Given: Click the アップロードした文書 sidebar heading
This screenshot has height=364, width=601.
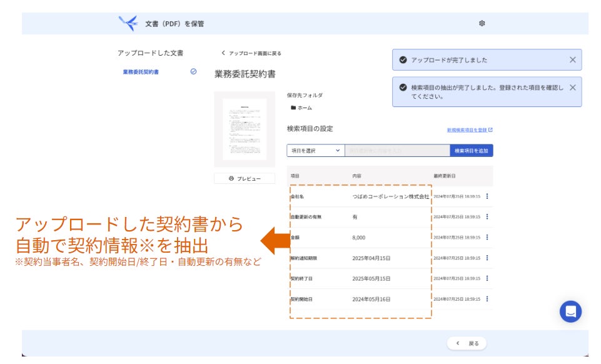Looking at the screenshot, I should [x=150, y=53].
